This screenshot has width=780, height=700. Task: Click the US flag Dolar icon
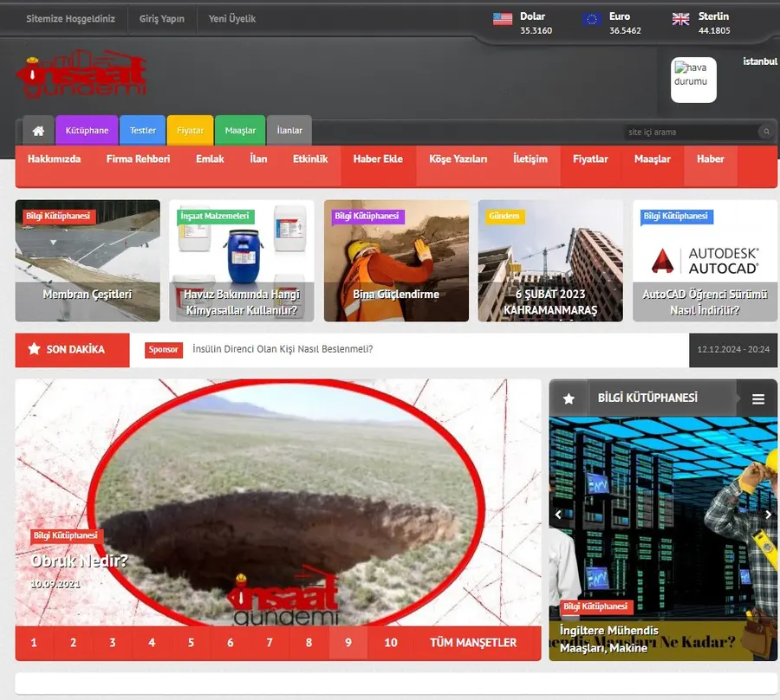tap(503, 19)
